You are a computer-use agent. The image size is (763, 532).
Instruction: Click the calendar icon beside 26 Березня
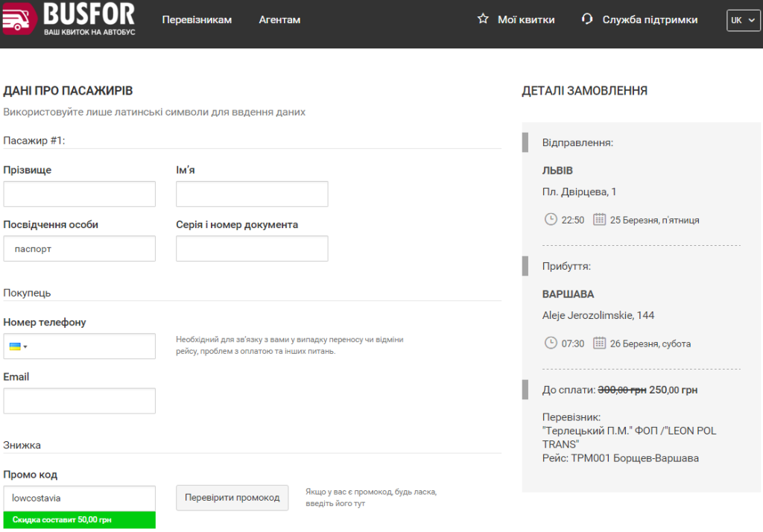click(599, 343)
